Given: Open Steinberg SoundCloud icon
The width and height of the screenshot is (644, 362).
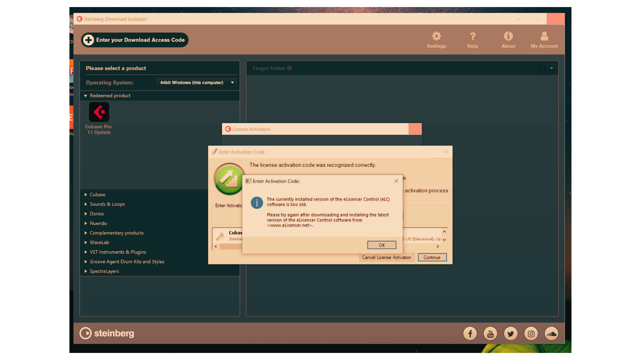Looking at the screenshot, I should [551, 334].
